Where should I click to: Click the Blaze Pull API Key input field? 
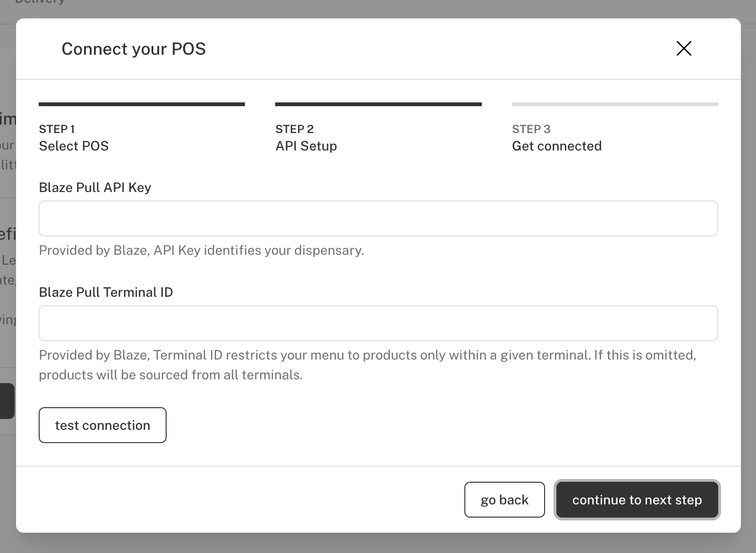click(x=378, y=218)
